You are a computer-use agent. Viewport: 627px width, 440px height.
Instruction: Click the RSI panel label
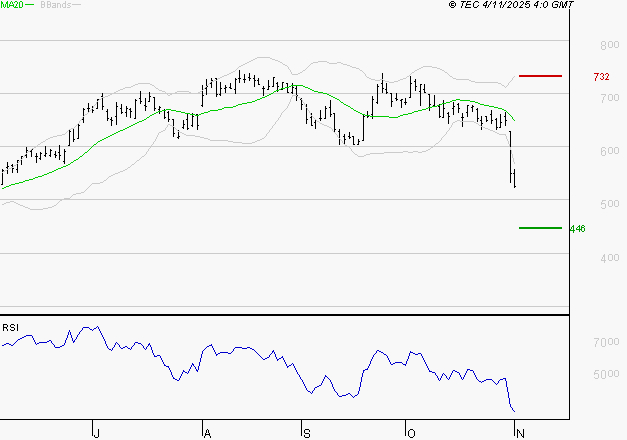(x=10, y=328)
